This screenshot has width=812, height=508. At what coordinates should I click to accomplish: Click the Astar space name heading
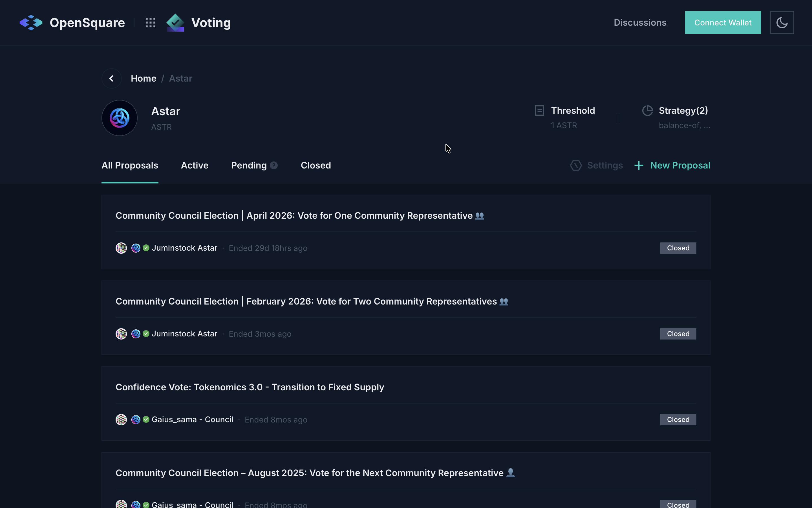pos(166,111)
